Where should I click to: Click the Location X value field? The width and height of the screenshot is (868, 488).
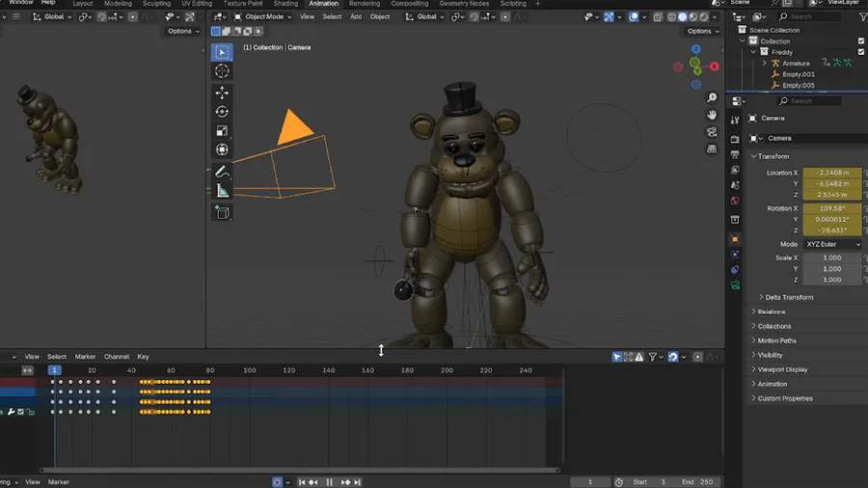[x=831, y=173]
